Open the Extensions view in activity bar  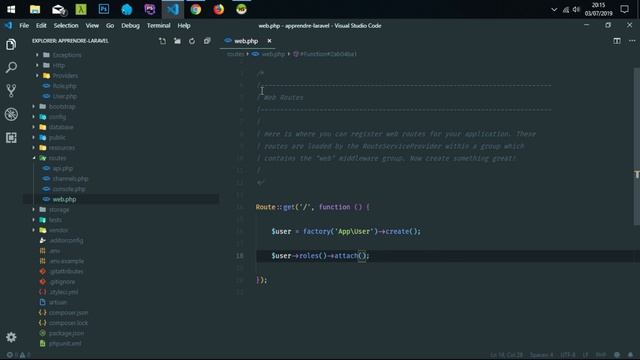[x=11, y=138]
